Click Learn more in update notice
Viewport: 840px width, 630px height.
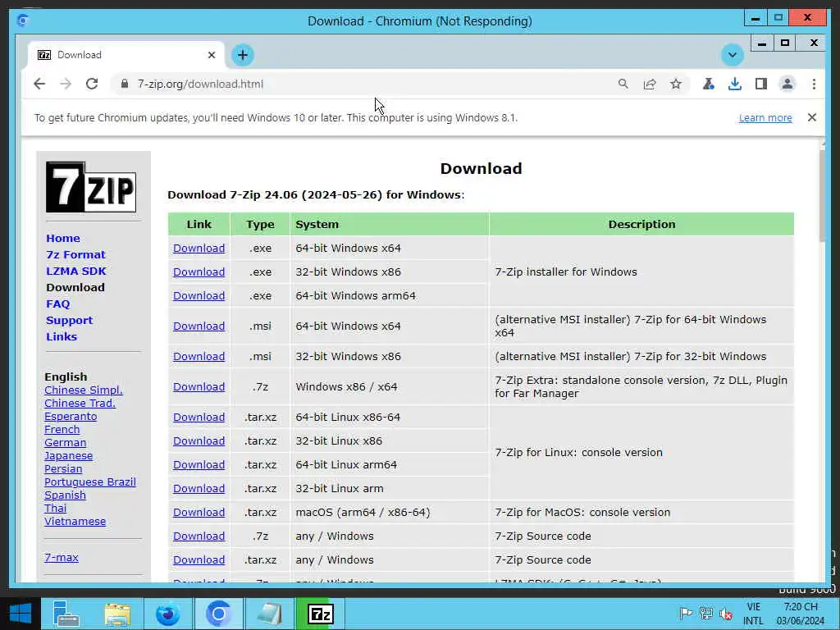coord(765,118)
